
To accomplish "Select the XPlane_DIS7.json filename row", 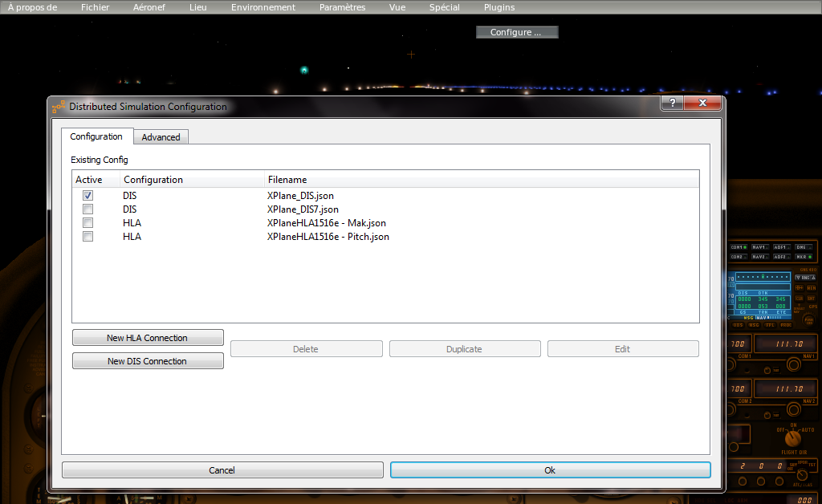I will (x=303, y=209).
